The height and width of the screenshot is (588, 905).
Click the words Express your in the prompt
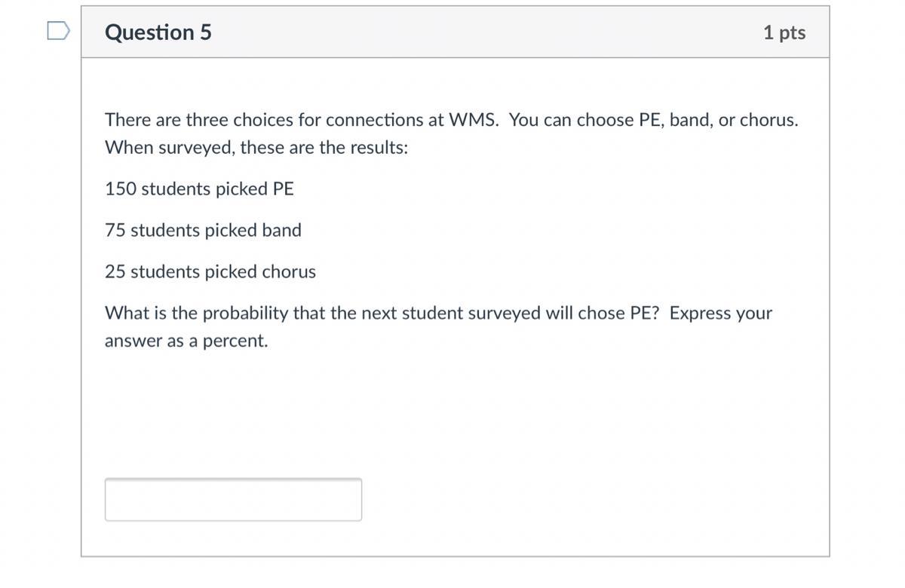pos(720,313)
